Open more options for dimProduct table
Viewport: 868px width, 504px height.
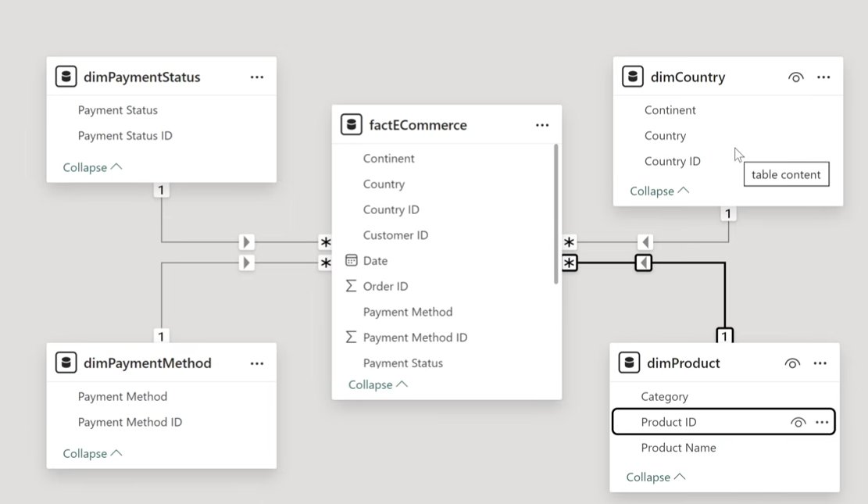point(820,363)
